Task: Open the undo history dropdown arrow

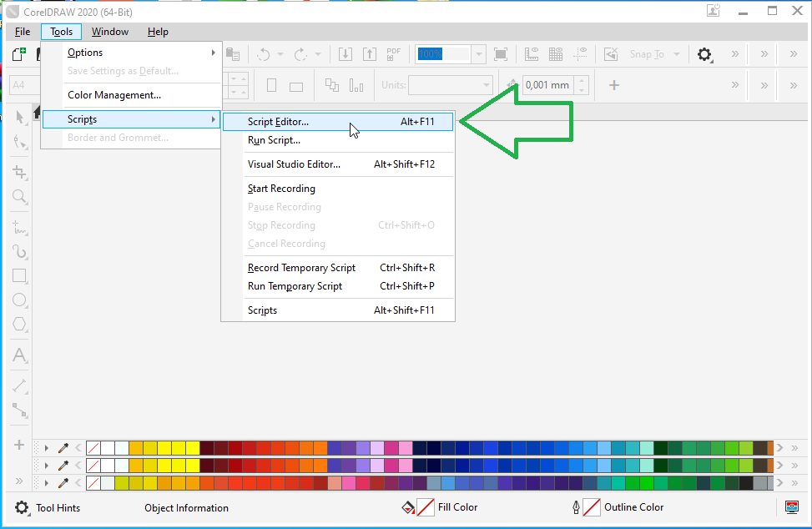Action: [x=280, y=54]
